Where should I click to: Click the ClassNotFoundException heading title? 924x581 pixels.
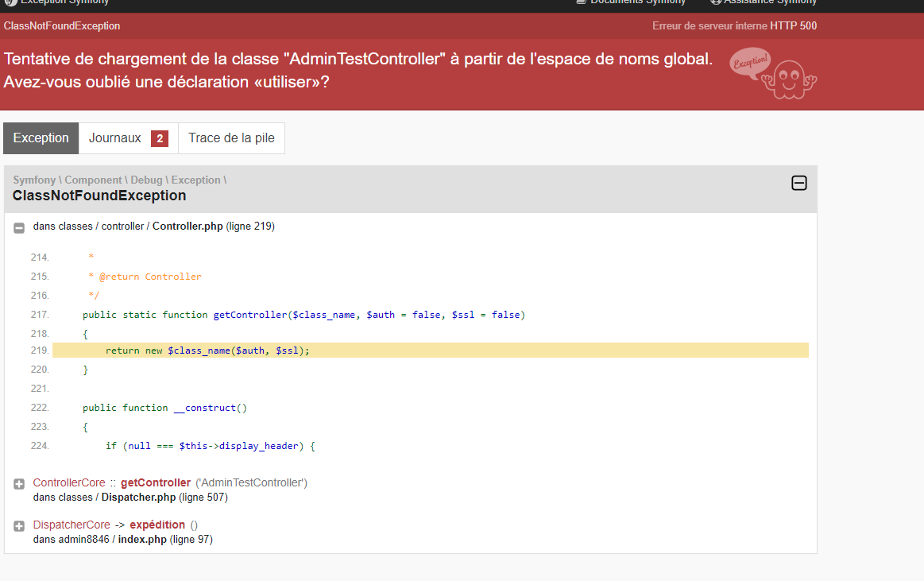(99, 196)
